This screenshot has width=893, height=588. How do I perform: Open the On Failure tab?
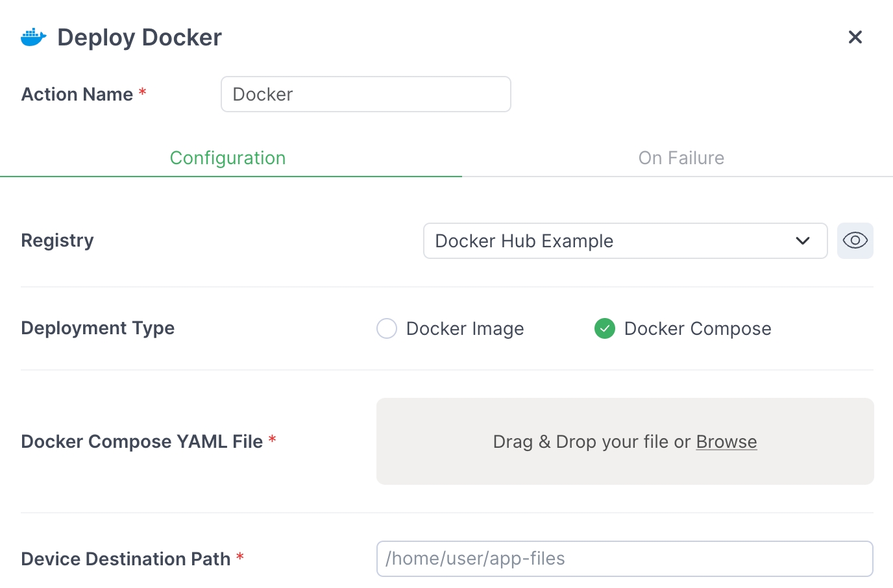(681, 158)
